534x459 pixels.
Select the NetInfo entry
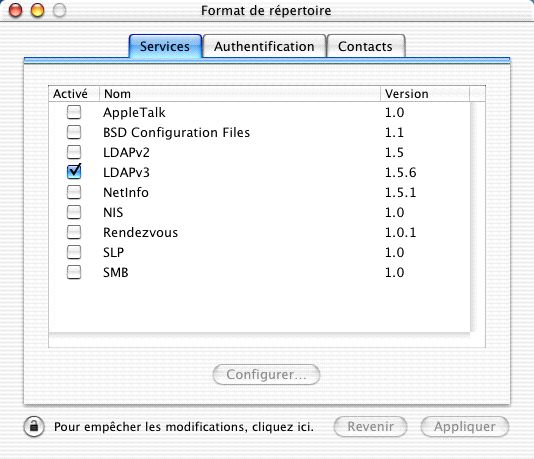pyautogui.click(x=126, y=192)
